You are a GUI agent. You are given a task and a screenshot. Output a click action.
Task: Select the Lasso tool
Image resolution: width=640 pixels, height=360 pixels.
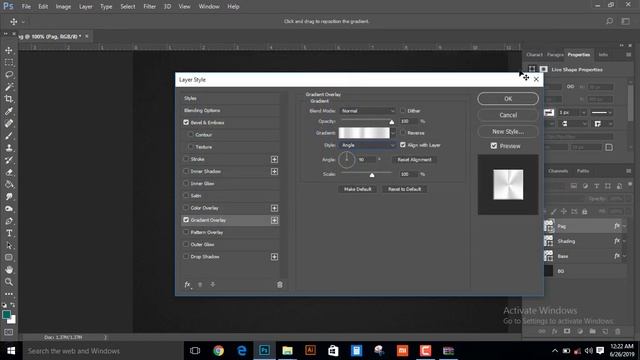9,75
